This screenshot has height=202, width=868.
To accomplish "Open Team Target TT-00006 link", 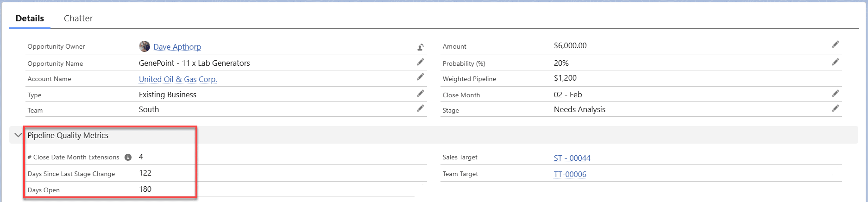I will [x=570, y=174].
